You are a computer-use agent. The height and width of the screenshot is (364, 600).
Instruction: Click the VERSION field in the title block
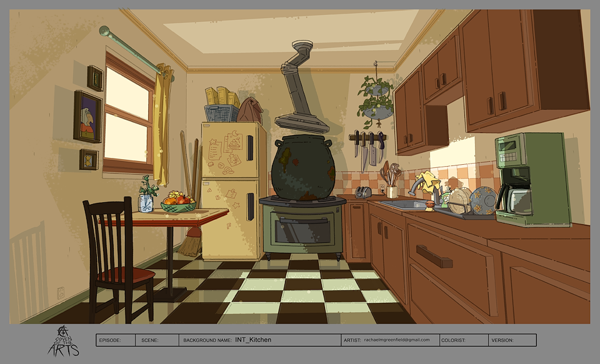pyautogui.click(x=511, y=340)
